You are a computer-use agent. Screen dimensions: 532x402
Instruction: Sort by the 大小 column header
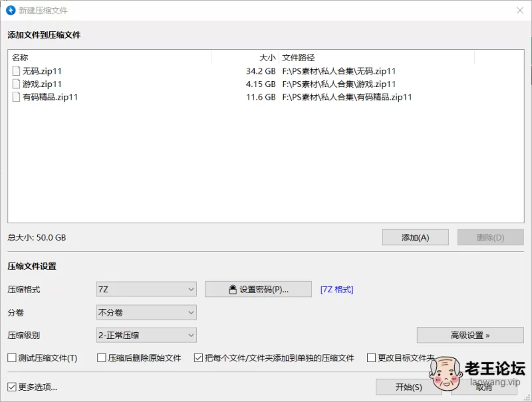tap(245, 57)
